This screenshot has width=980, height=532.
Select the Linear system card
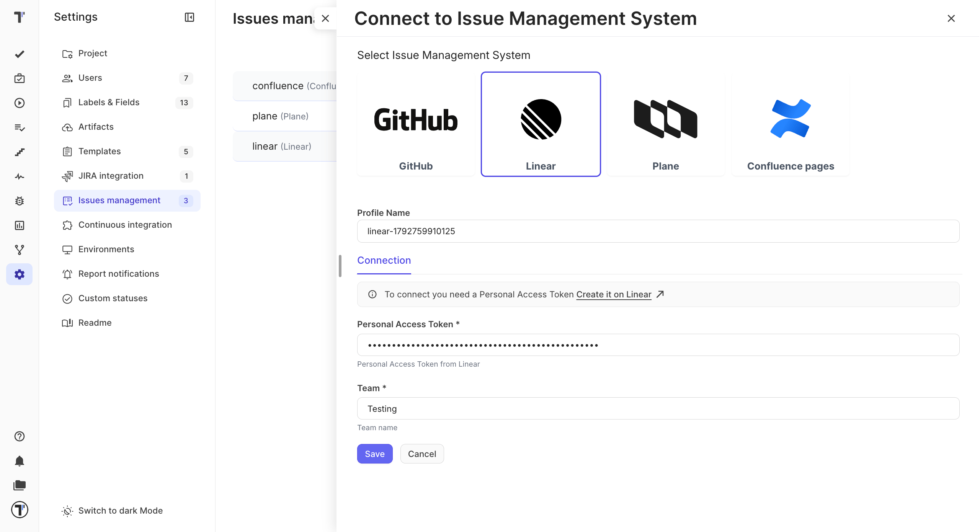[541, 124]
